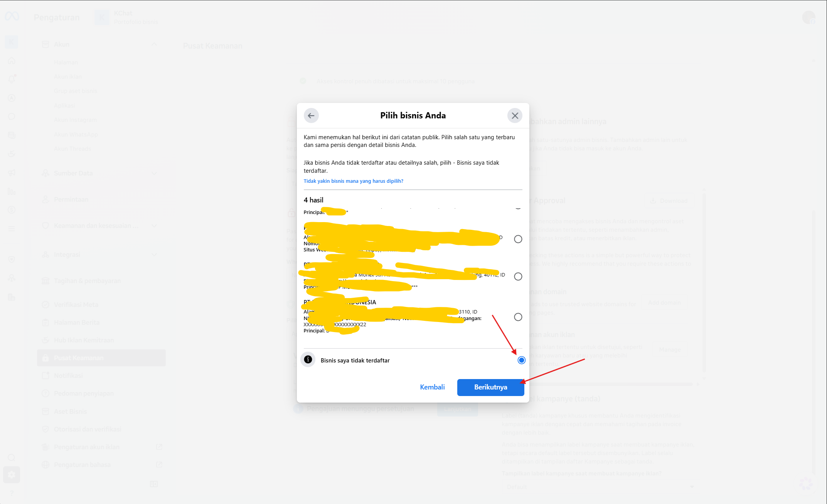The height and width of the screenshot is (504, 827).
Task: Click the Ads Manager compass icon
Action: (12, 98)
